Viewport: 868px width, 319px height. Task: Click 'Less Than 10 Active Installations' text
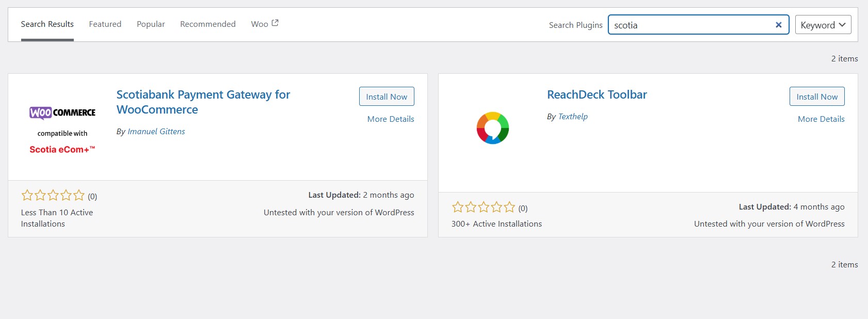57,218
